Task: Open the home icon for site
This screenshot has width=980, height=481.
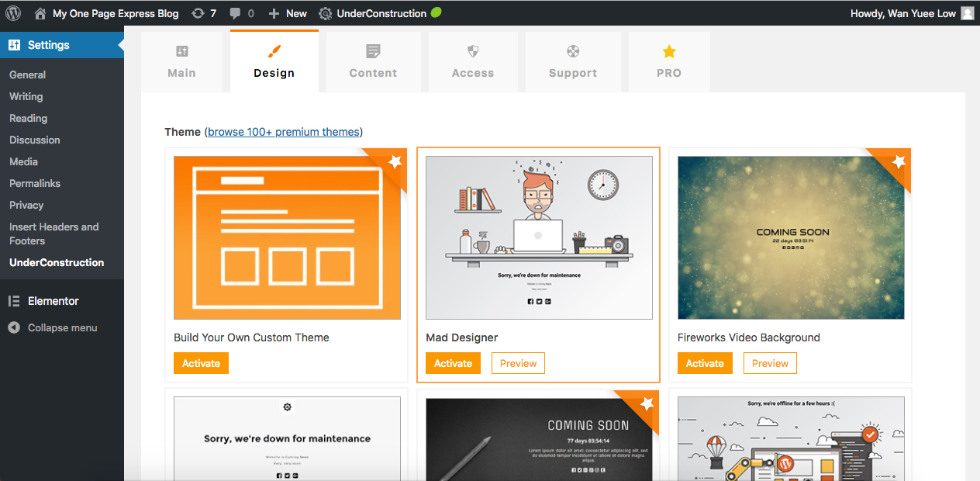Action: click(40, 13)
